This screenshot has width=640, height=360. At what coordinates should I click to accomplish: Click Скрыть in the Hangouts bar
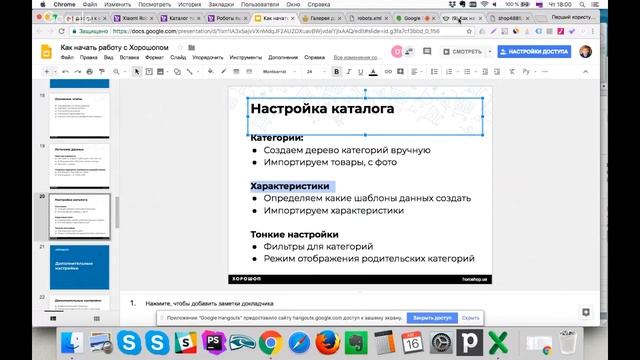(x=470, y=318)
